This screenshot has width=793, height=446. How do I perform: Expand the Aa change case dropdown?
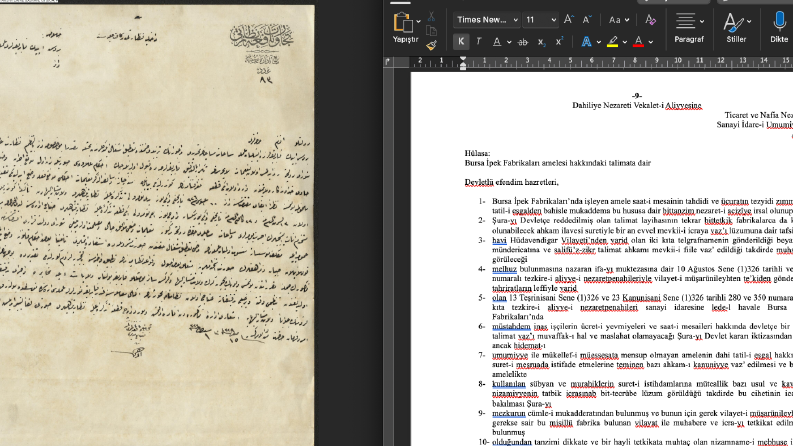[x=619, y=20]
